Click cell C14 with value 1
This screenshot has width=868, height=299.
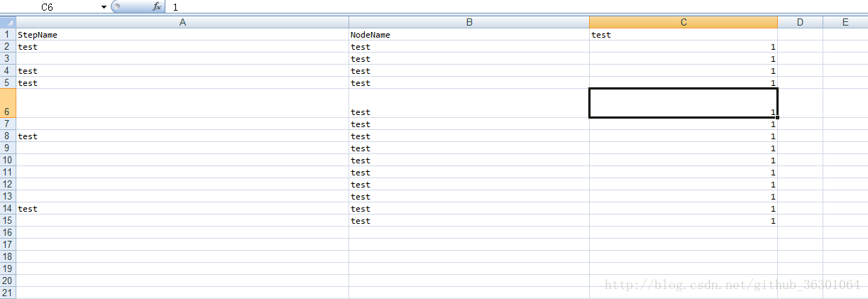point(683,209)
